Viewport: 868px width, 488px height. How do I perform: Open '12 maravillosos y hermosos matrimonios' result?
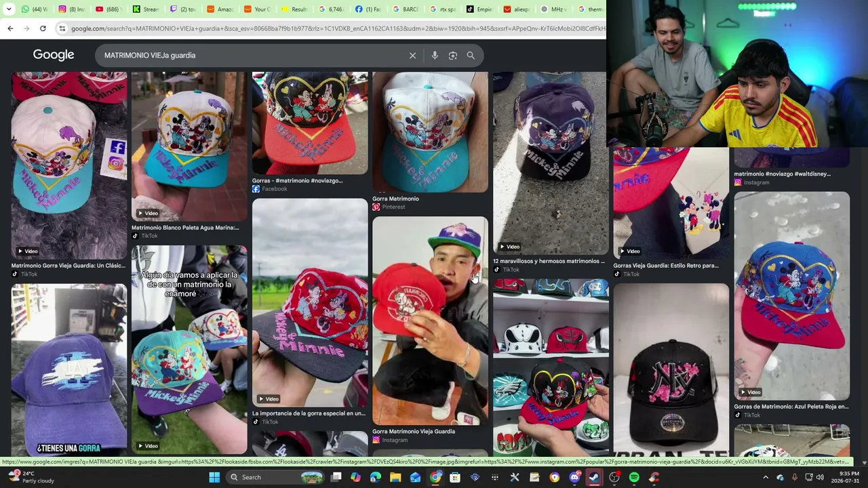(x=549, y=261)
